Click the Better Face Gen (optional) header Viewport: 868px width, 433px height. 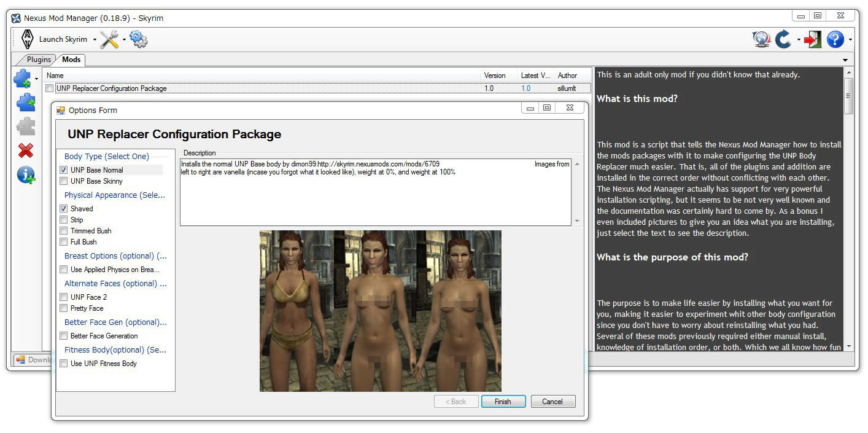[x=115, y=322]
